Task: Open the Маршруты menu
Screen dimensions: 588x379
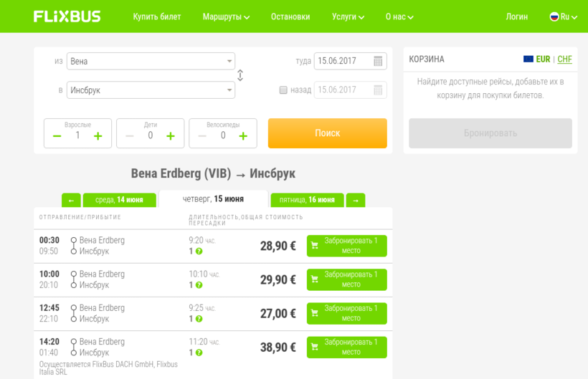Action: (x=226, y=16)
